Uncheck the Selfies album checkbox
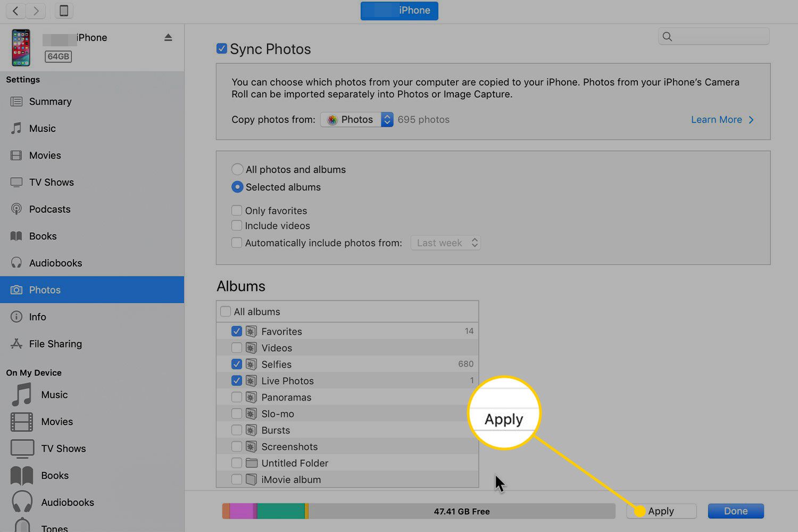 pyautogui.click(x=237, y=364)
